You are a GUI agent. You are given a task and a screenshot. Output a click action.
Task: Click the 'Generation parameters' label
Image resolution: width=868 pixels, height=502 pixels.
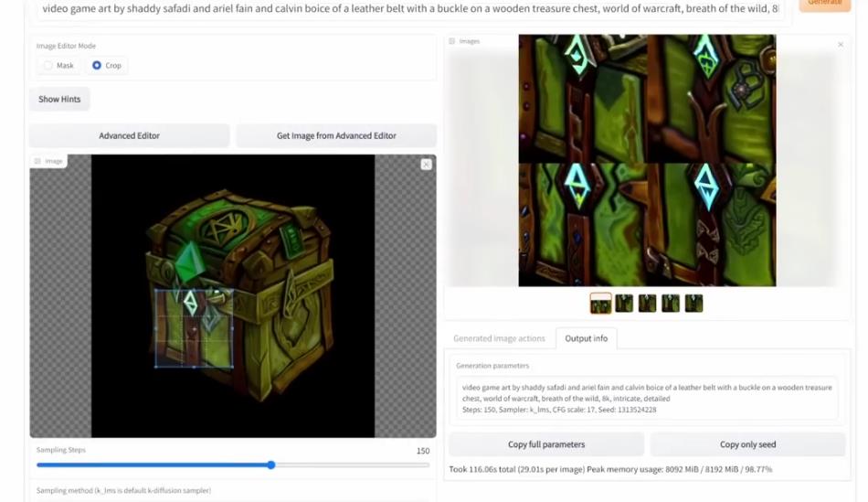[492, 366]
